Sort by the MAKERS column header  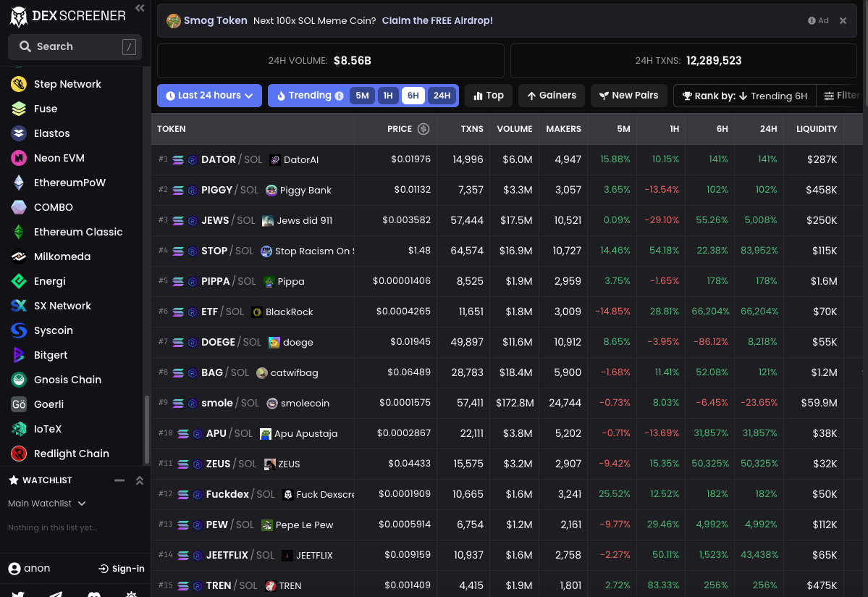563,129
